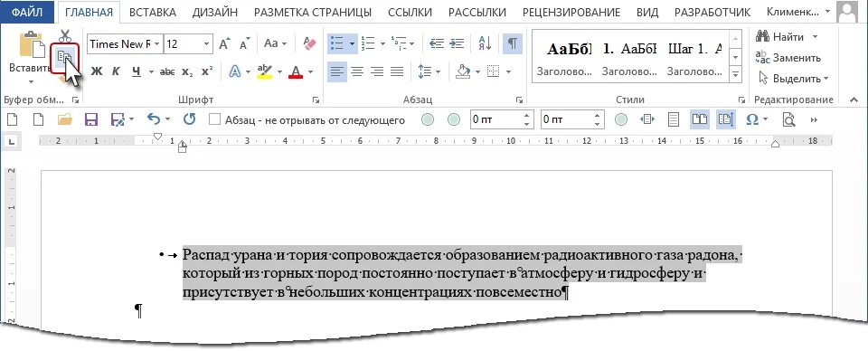Click the Redo/Repeat circular arrow icon
This screenshot has width=868, height=351.
click(189, 119)
